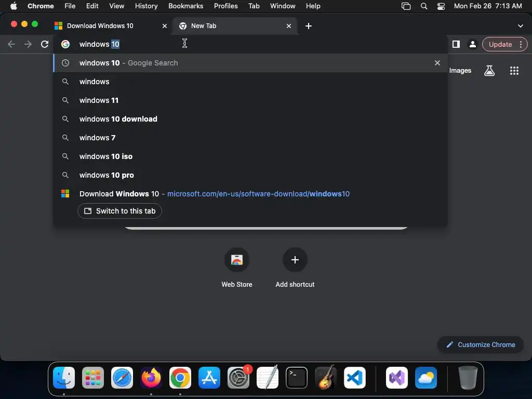Viewport: 532px width, 399px height.
Task: Open the History menu
Action: point(146,6)
